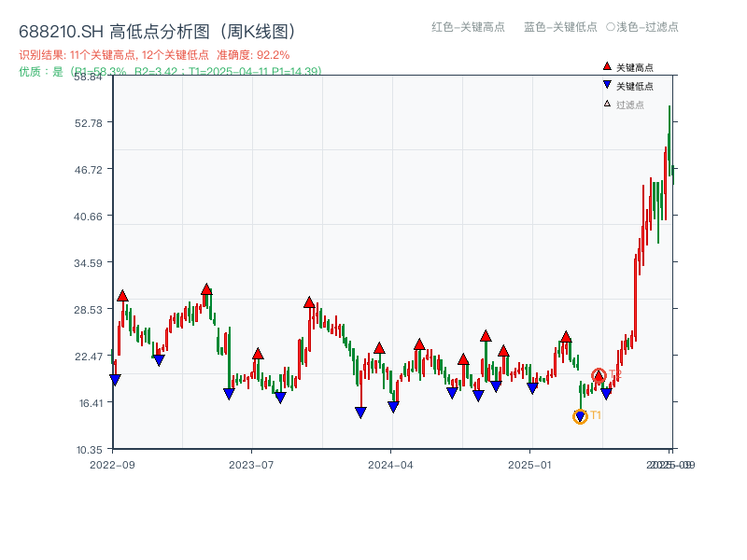
Task: Click the 2025-01 x-axis date label
Action: (529, 465)
